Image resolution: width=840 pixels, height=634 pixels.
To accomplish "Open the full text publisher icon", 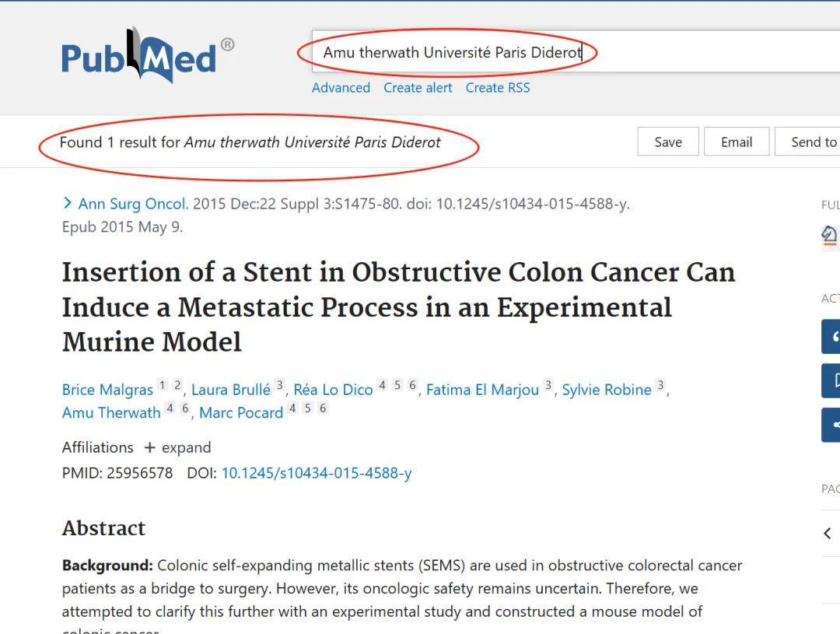I will 830,236.
